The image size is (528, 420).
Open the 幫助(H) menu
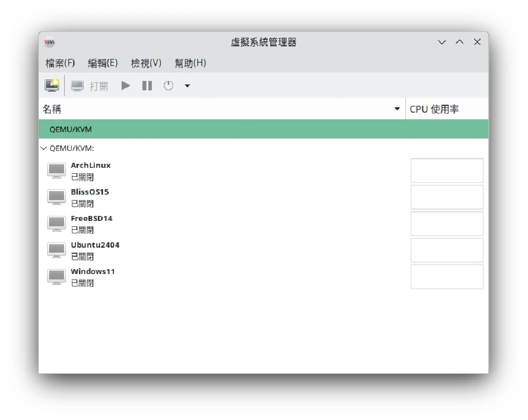(190, 63)
